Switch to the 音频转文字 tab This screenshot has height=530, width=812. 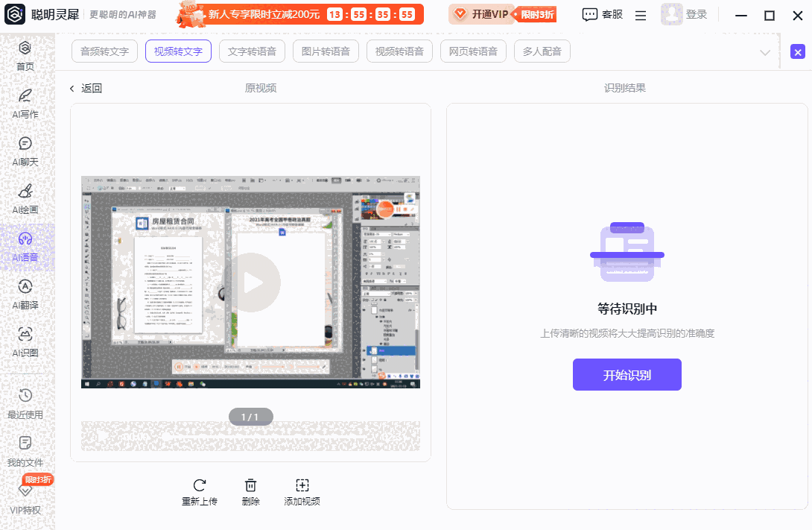pos(104,51)
